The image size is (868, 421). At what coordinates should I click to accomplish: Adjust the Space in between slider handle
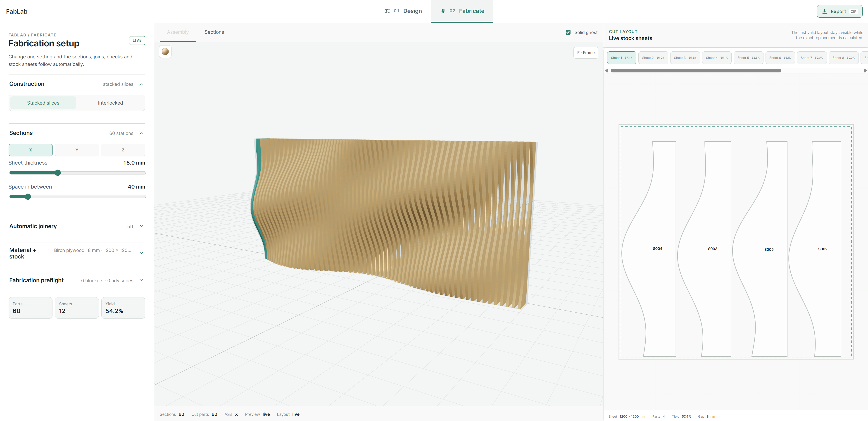(28, 197)
